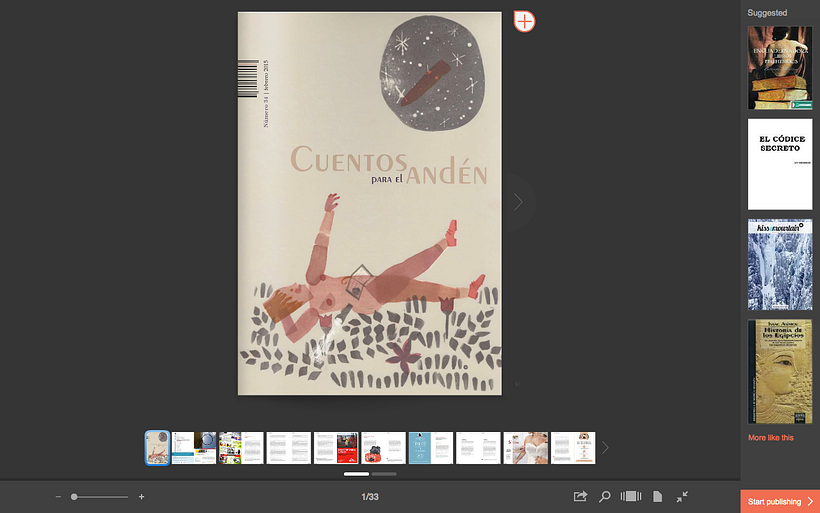Open the search magnifier icon
The height and width of the screenshot is (513, 820).
605,496
